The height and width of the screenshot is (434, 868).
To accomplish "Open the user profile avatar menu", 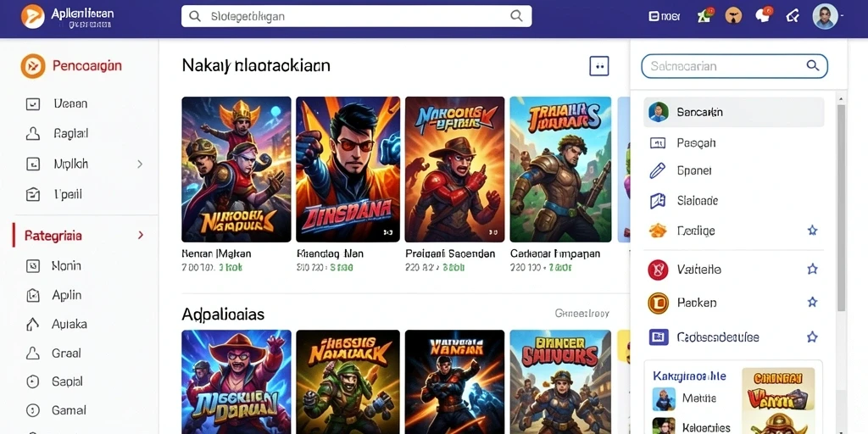I will tap(825, 16).
